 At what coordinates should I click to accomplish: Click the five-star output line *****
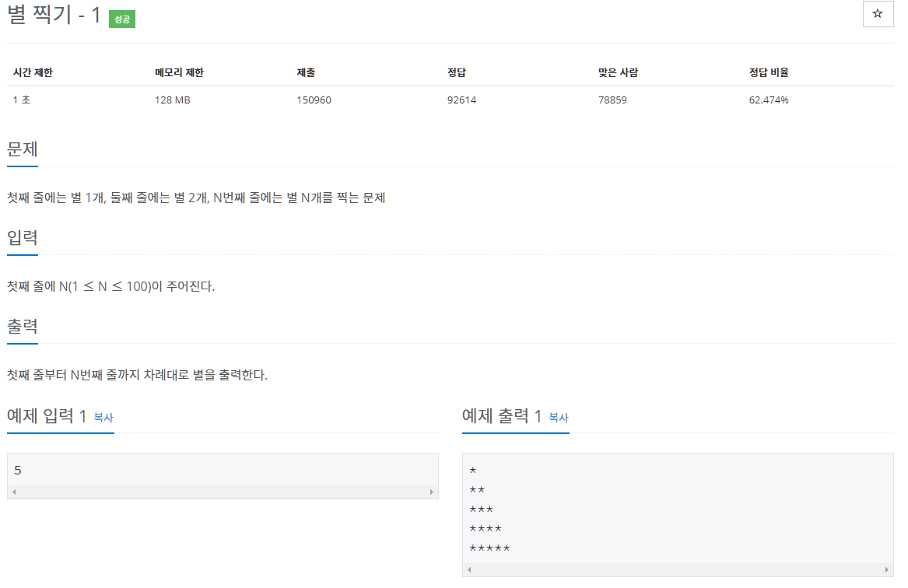[490, 548]
